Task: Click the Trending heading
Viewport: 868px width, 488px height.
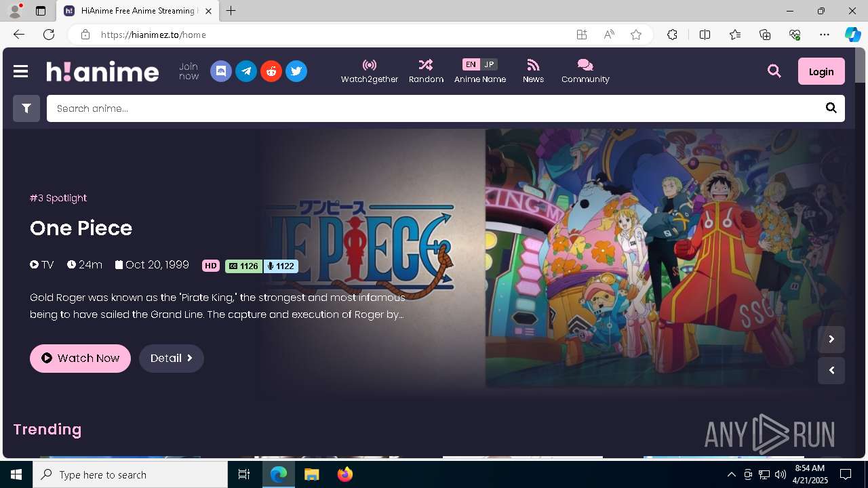Action: point(47,430)
